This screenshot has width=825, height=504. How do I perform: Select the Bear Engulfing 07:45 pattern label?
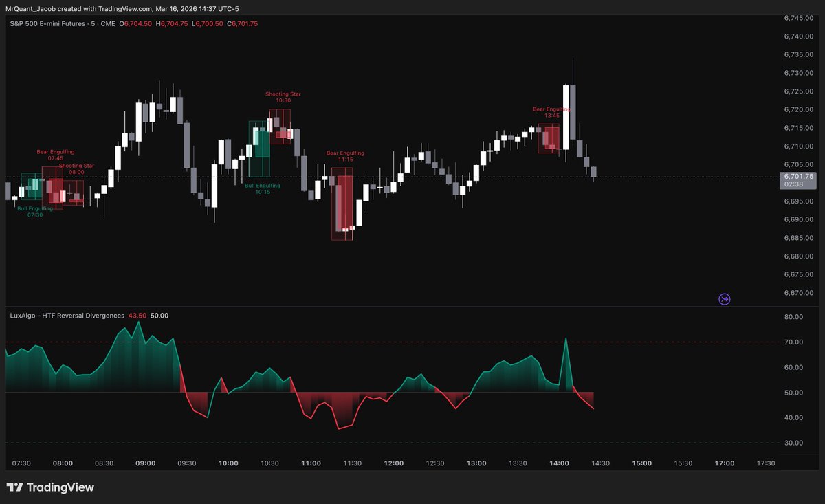click(56, 154)
